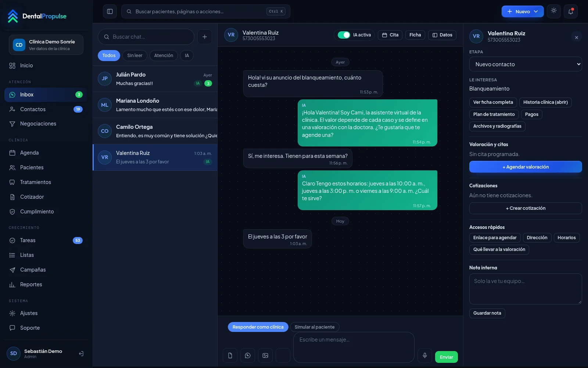The image size is (588, 368).
Task: Start a new chat with plus icon
Action: click(205, 37)
